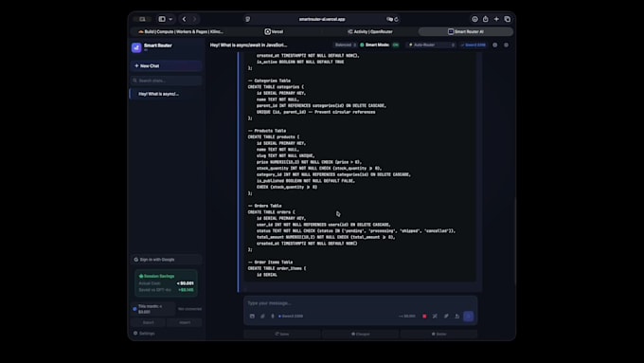Screen dimensions: 644x363
Task: Open a new browser tab with plus
Action: coord(496,19)
